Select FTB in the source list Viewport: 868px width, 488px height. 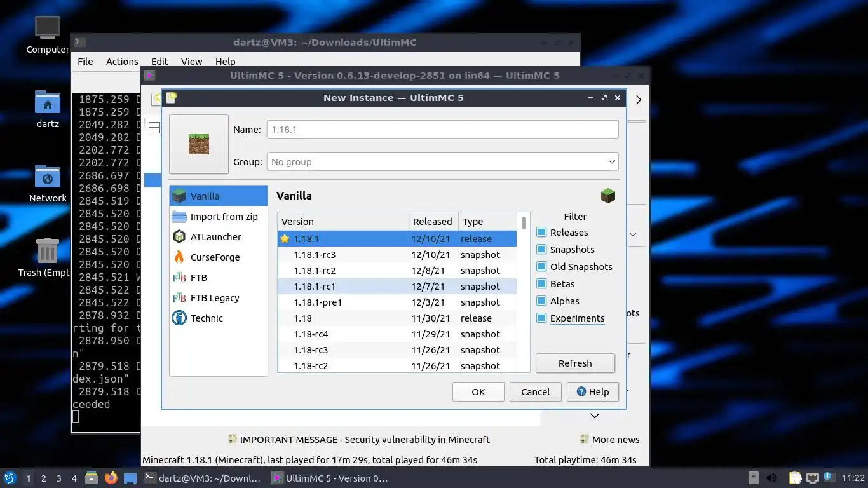click(x=219, y=277)
